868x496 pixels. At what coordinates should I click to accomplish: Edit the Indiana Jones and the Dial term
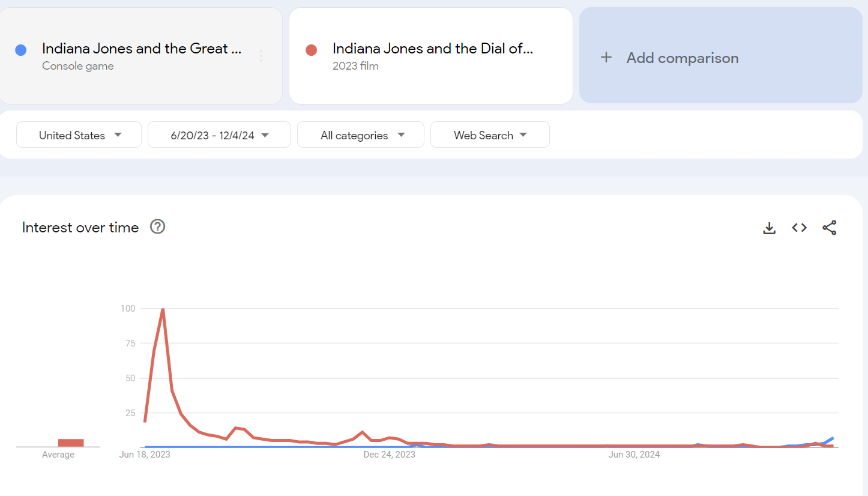coord(433,49)
